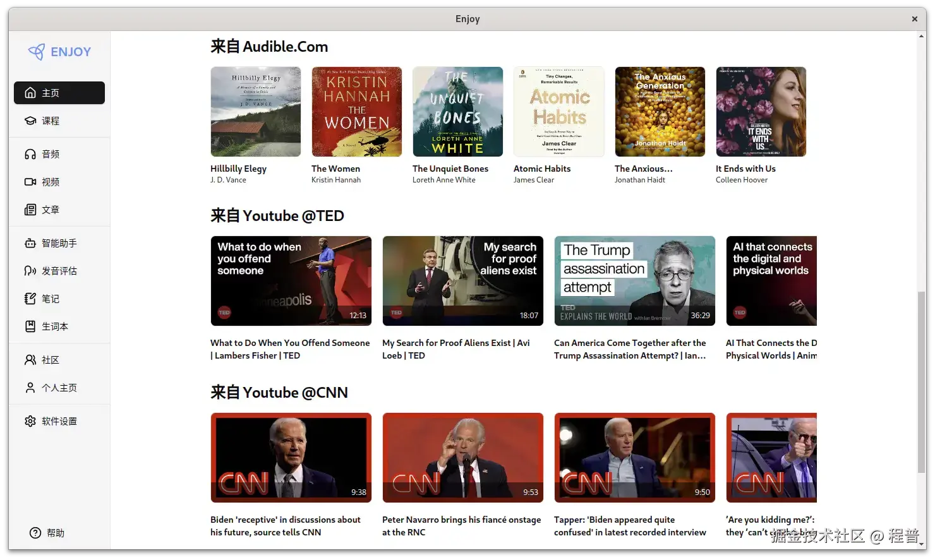Click the users icon for 社区
Viewport: 935px width, 560px height.
coord(30,360)
